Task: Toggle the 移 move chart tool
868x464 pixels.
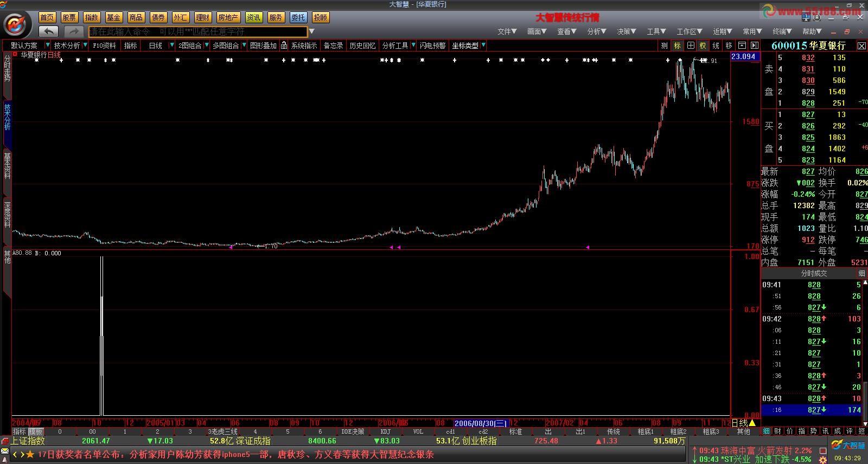Action: [x=729, y=46]
